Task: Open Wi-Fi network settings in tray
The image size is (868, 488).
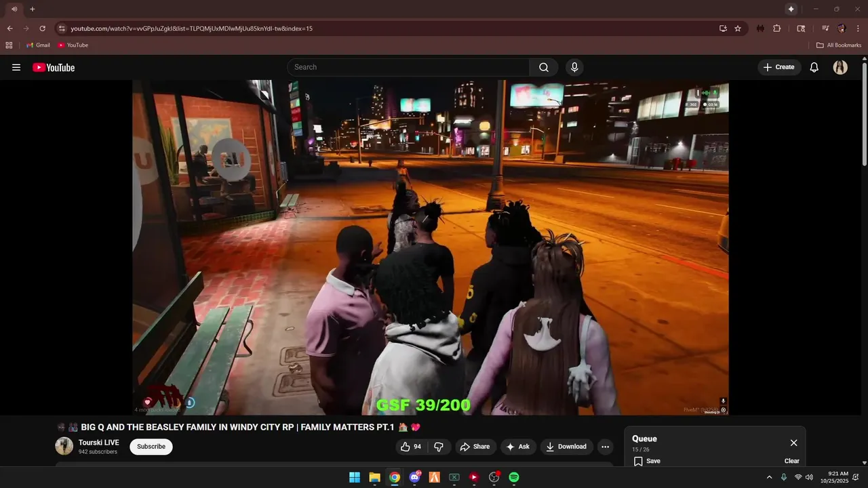Action: [x=798, y=477]
